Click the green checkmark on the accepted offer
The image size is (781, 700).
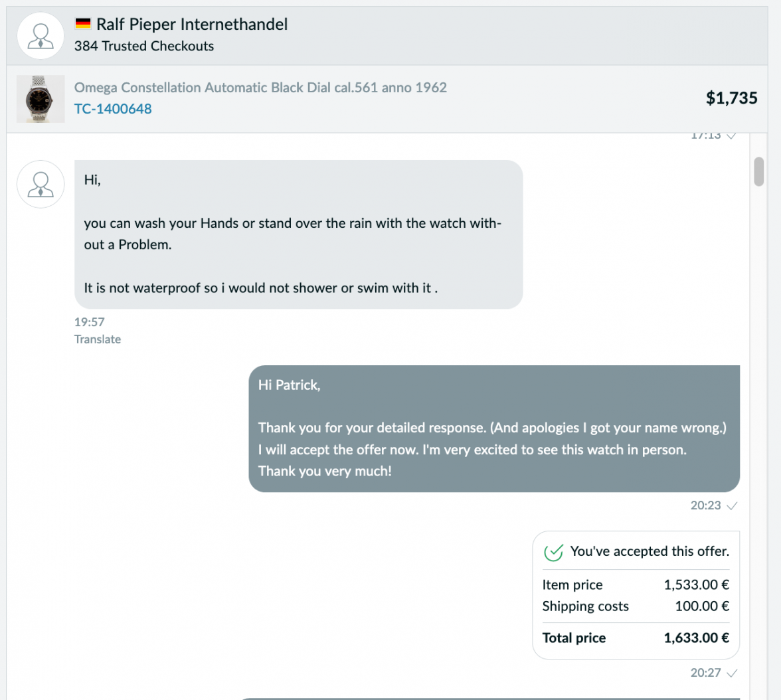click(x=553, y=551)
